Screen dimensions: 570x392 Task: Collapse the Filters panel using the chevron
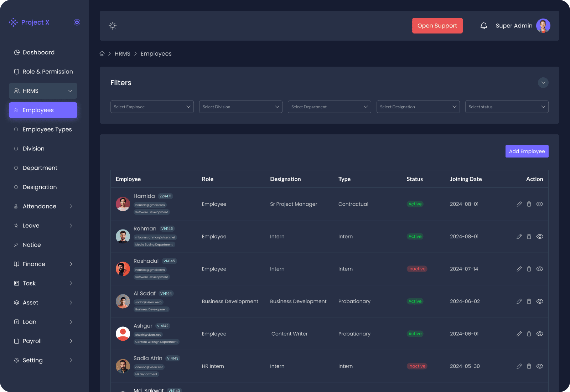(543, 83)
